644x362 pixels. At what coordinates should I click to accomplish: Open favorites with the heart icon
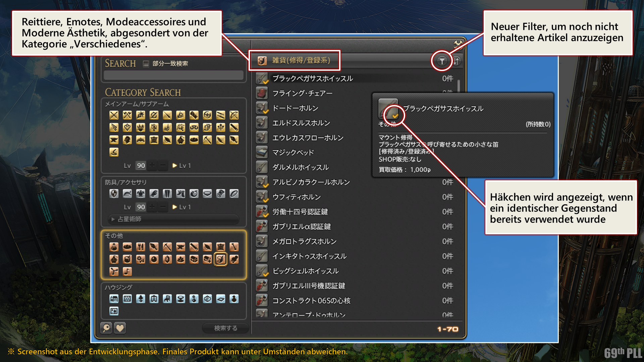click(120, 327)
